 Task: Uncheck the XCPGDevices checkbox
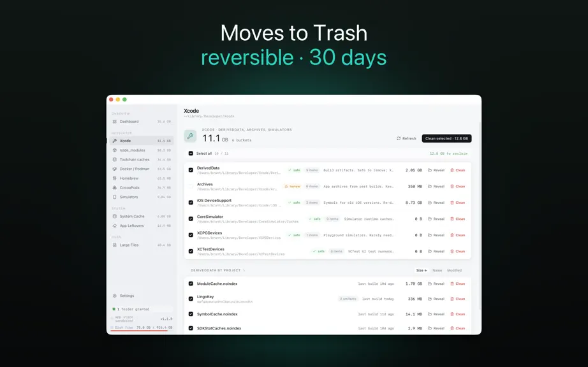click(191, 235)
